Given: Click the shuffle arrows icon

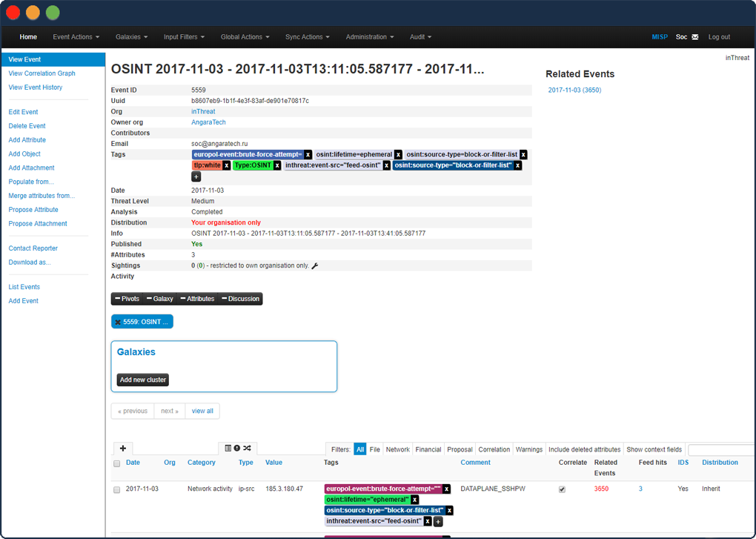Looking at the screenshot, I should [247, 449].
